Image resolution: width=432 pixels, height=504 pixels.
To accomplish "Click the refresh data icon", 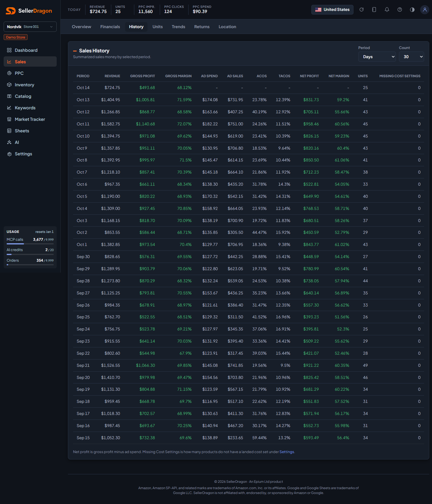I will [x=361, y=10].
